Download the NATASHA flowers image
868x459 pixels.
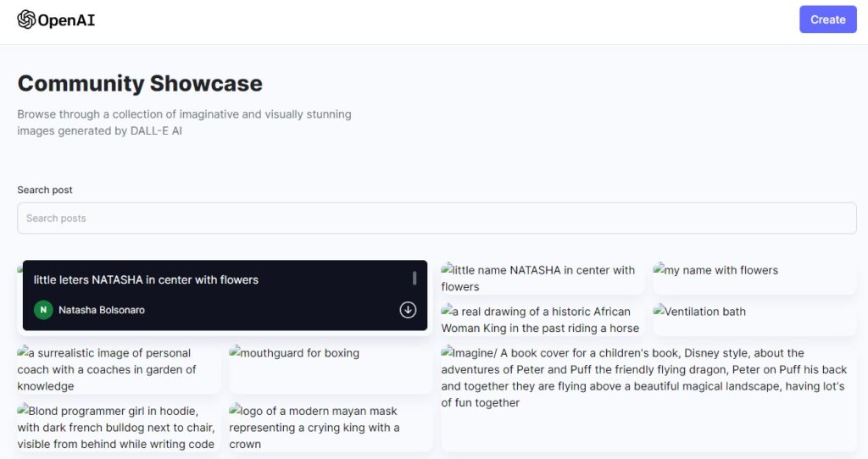[408, 310]
